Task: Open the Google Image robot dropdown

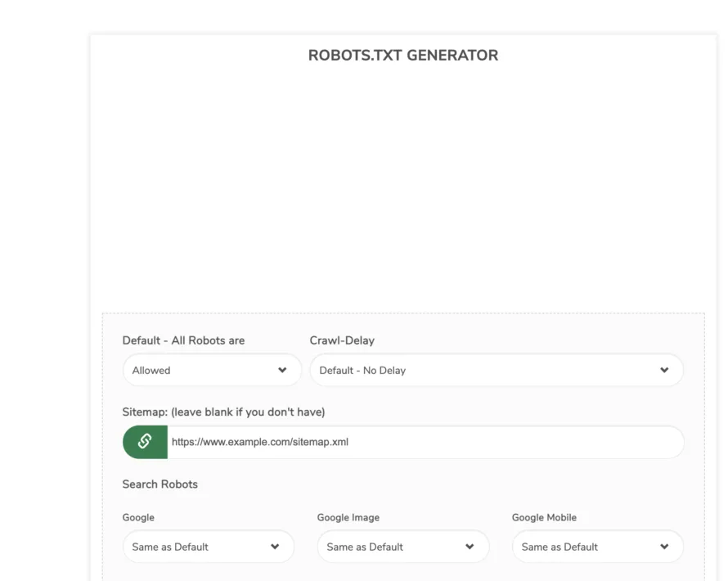Action: click(x=402, y=547)
